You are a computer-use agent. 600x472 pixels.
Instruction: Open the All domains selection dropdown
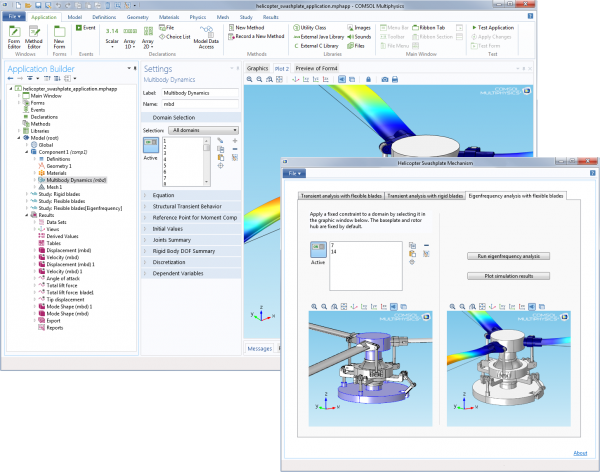[204, 130]
